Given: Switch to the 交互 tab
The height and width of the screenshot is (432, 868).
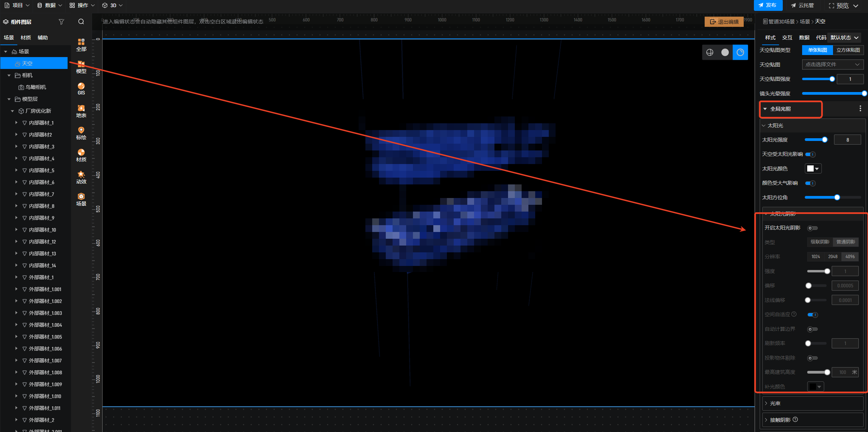Looking at the screenshot, I should click(x=787, y=38).
